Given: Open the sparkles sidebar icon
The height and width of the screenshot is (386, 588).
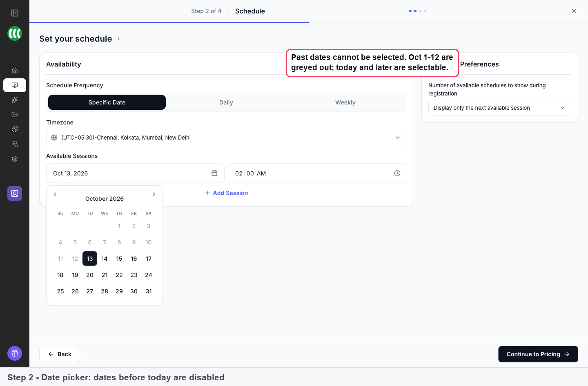Looking at the screenshot, I should pyautogui.click(x=15, y=100).
